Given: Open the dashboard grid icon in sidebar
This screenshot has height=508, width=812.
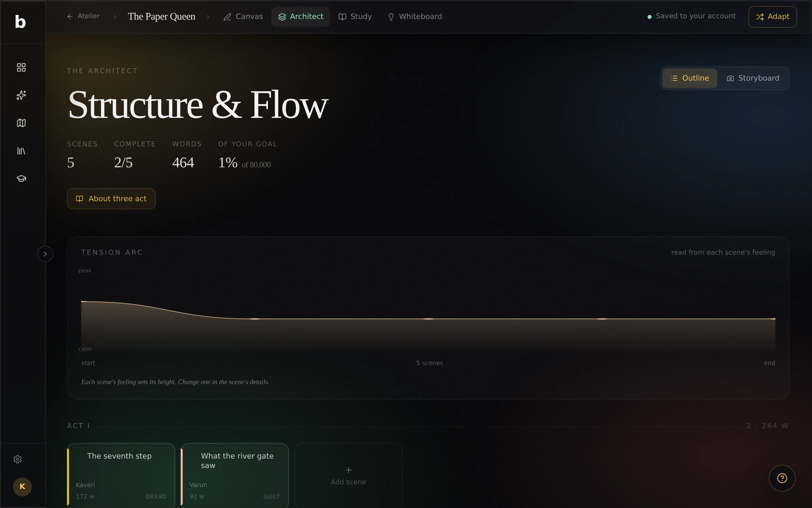Looking at the screenshot, I should click(21, 67).
